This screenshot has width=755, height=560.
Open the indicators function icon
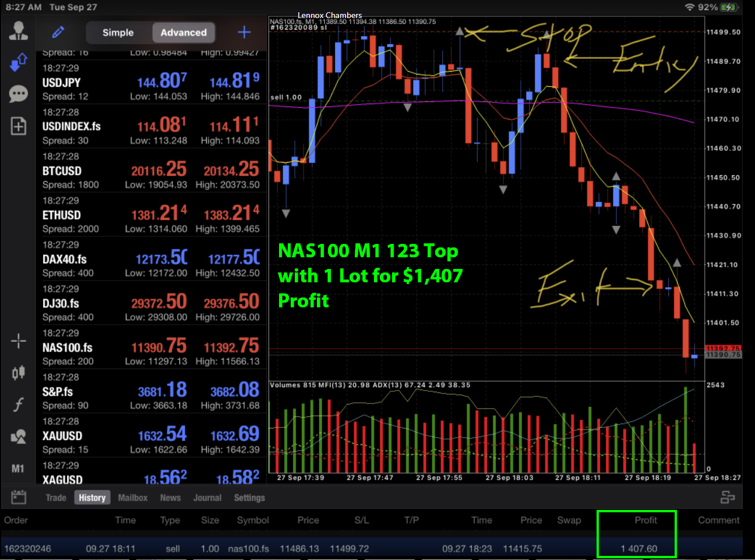point(18,405)
